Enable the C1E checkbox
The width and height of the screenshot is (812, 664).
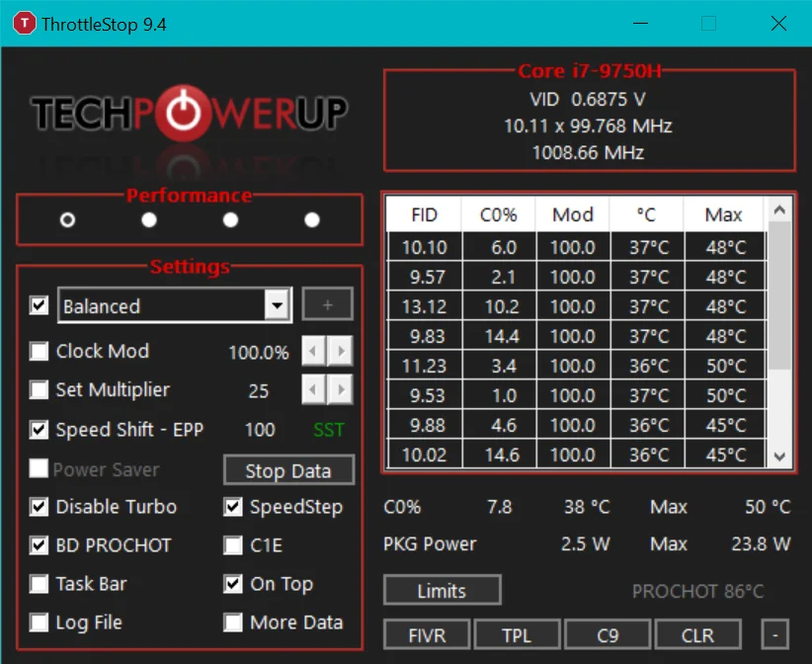click(233, 545)
